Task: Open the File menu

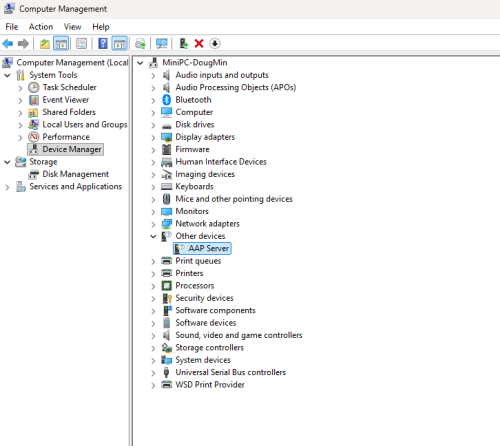Action: pos(12,27)
